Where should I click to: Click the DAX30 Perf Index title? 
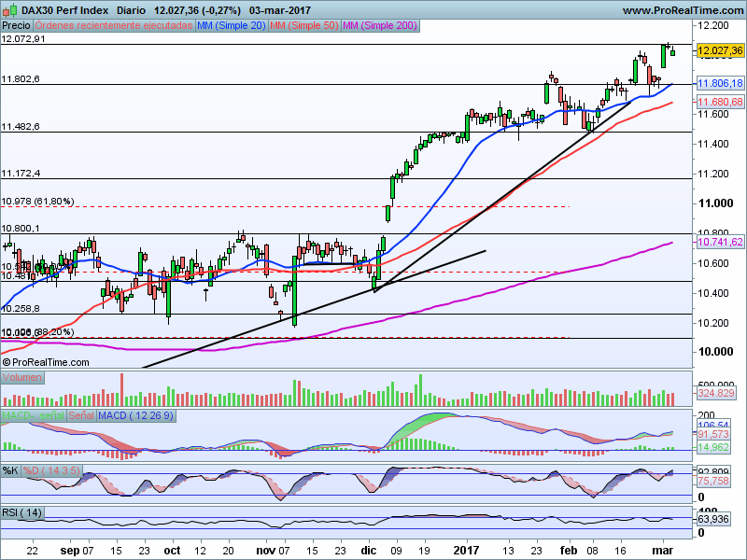click(x=64, y=10)
